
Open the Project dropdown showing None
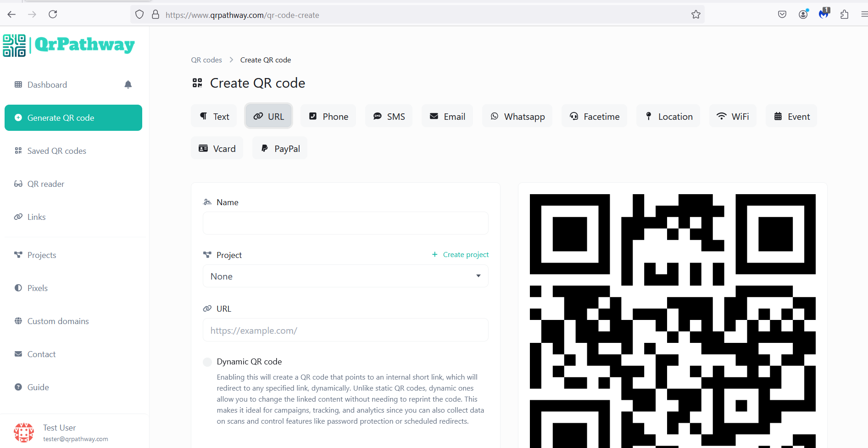(345, 276)
